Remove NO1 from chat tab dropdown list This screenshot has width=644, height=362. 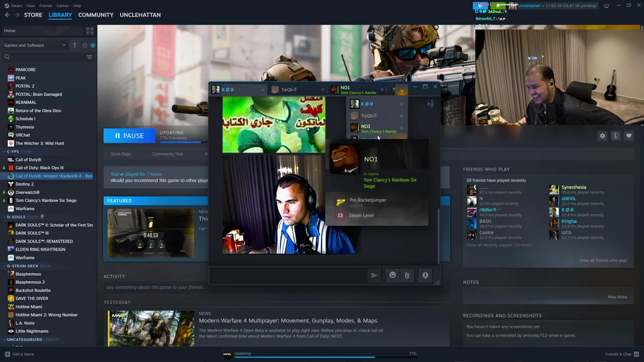pos(401,128)
